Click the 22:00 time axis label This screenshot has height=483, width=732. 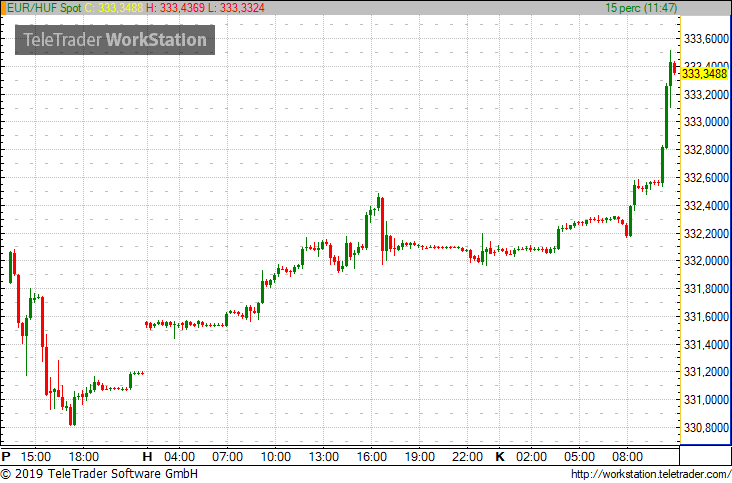coord(467,456)
